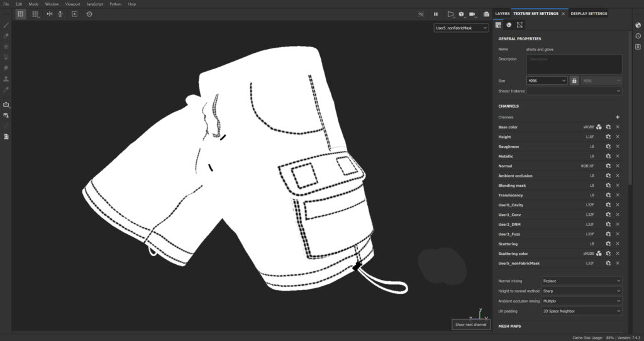Open settings gear for Blending mask channel

pyautogui.click(x=608, y=186)
